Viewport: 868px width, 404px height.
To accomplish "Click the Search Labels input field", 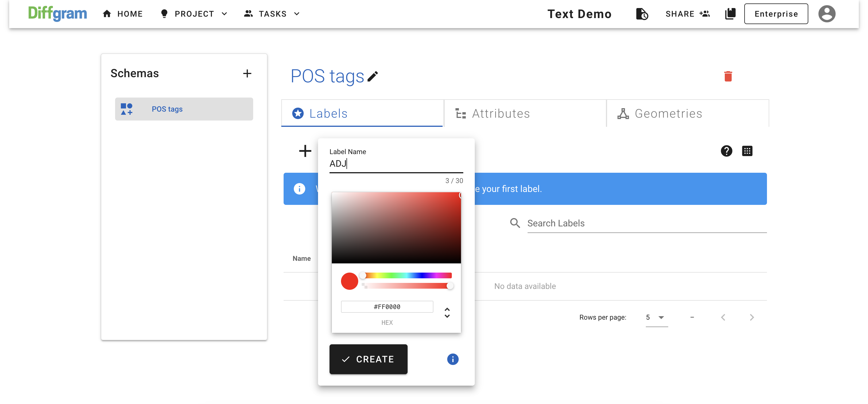I will [646, 224].
